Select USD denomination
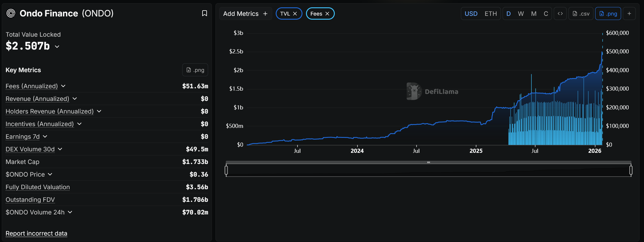Screen dimensions: 644x242 pos(471,14)
